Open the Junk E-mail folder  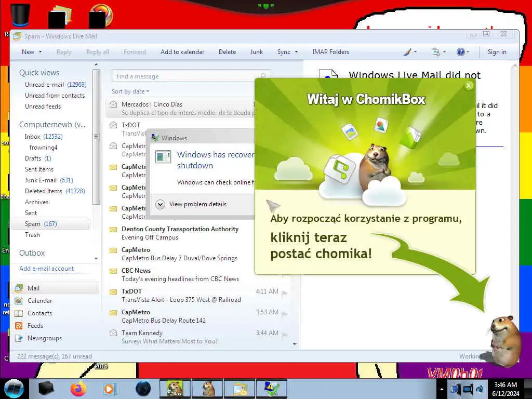pos(48,180)
